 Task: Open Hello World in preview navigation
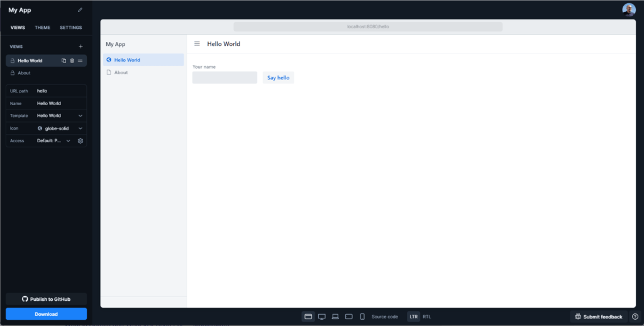(x=143, y=60)
